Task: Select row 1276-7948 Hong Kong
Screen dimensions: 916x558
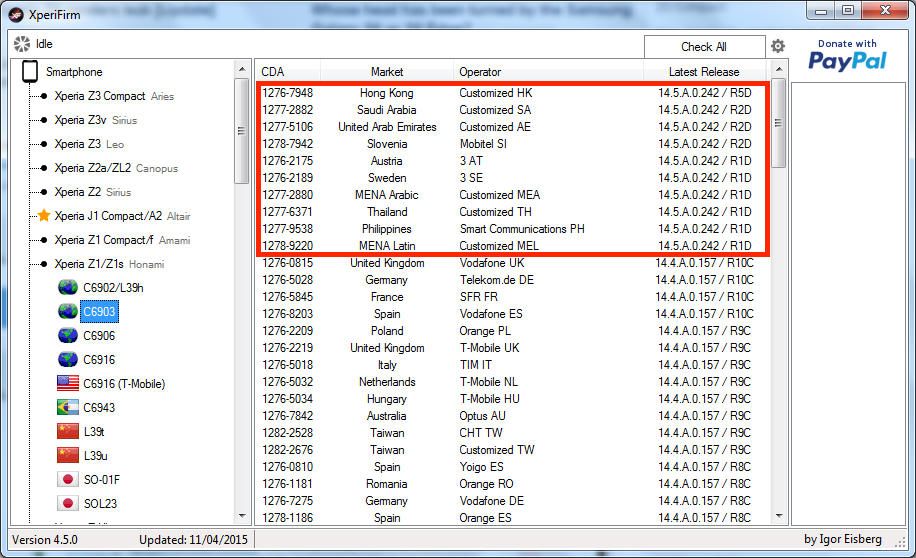Action: click(x=513, y=93)
